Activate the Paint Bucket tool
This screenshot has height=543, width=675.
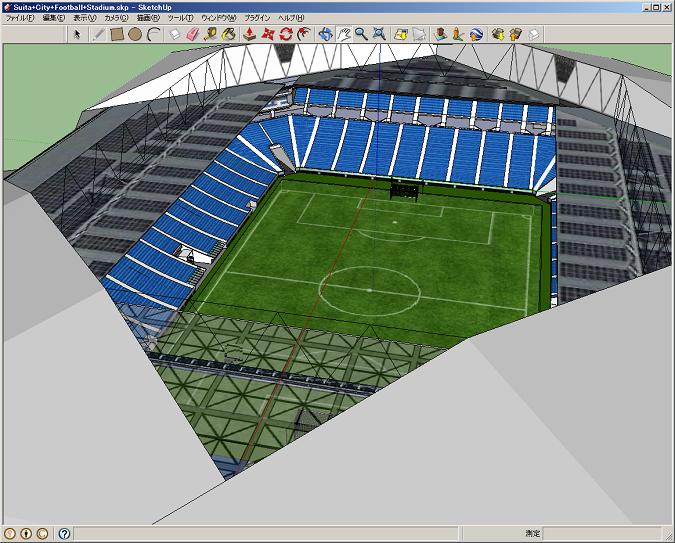coord(229,34)
